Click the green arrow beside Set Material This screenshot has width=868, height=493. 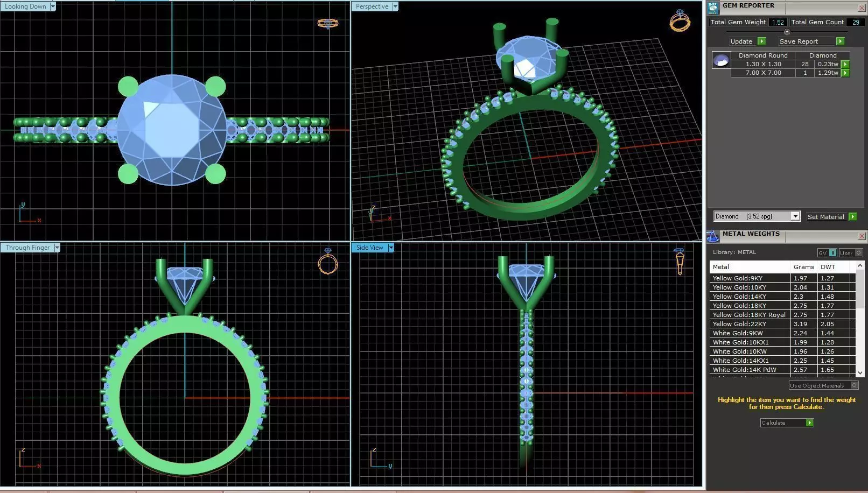point(852,216)
